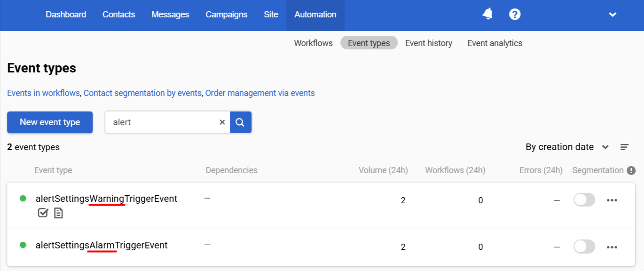Click checkbox icon under alertSettingsWarningTriggerEvent
The height and width of the screenshot is (271, 644).
(x=43, y=213)
